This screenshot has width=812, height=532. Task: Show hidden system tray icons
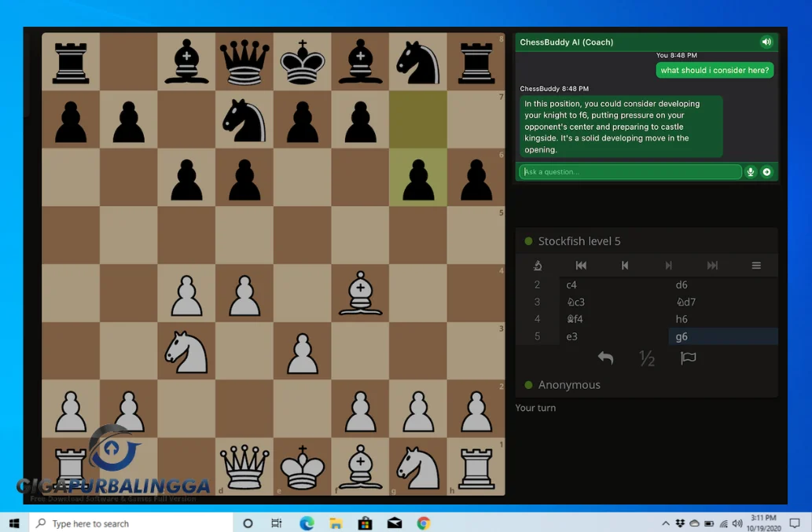(666, 523)
